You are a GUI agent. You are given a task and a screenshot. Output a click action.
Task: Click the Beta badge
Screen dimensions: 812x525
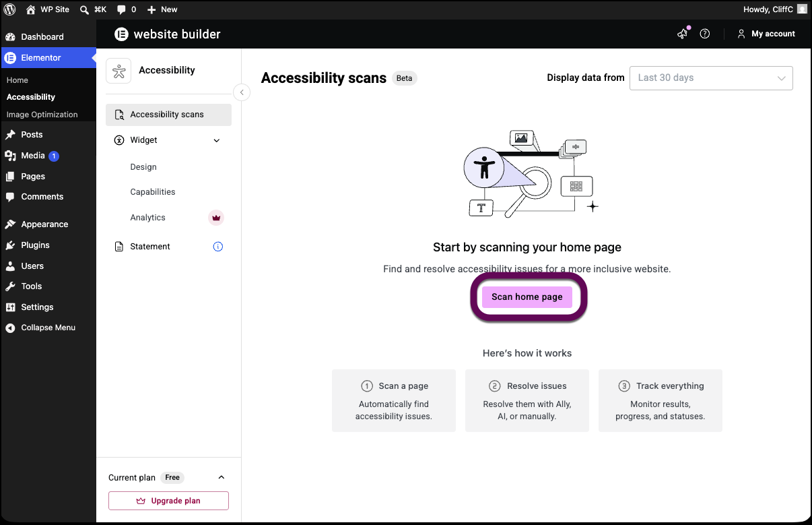click(405, 78)
